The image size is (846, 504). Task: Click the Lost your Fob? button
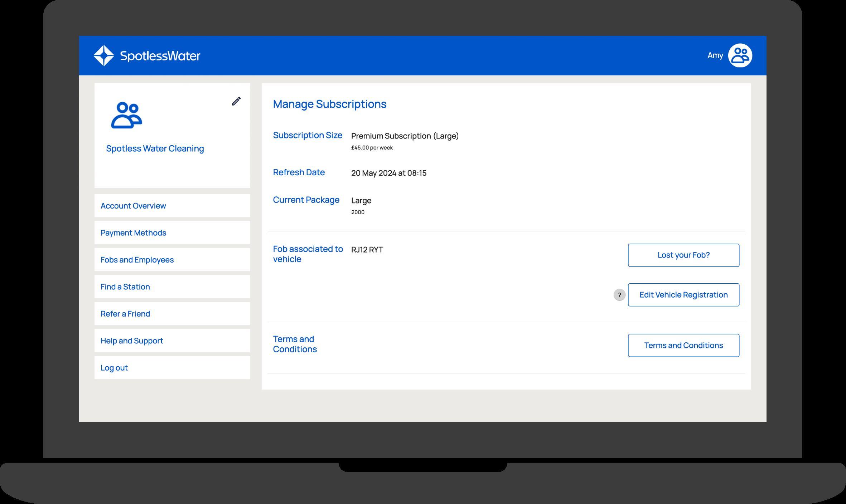pyautogui.click(x=683, y=255)
